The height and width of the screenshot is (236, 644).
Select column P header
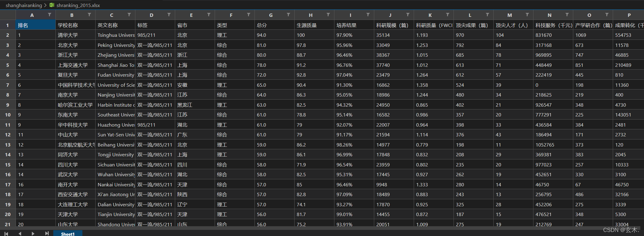tap(628, 15)
